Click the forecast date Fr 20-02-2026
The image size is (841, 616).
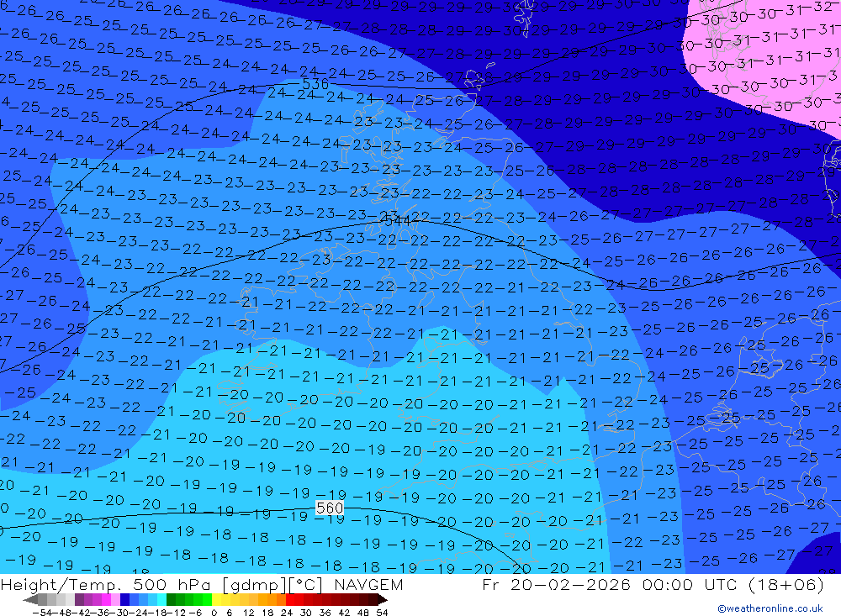point(556,584)
